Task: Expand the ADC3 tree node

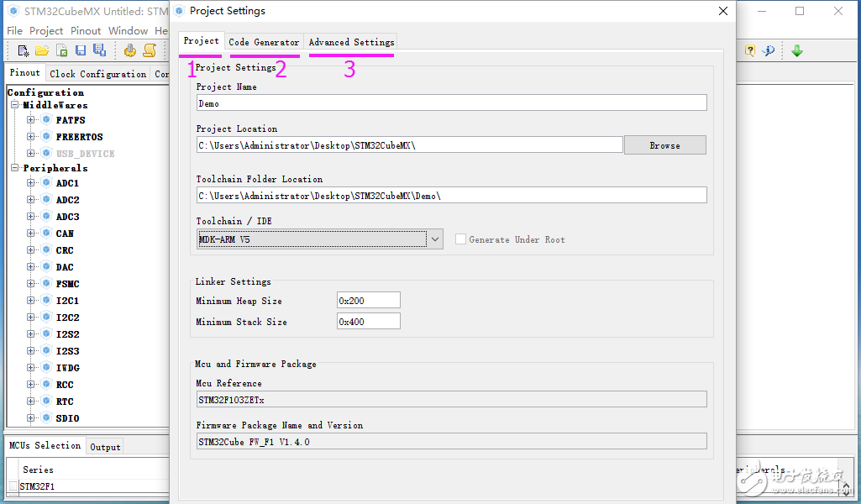Action: 31,217
